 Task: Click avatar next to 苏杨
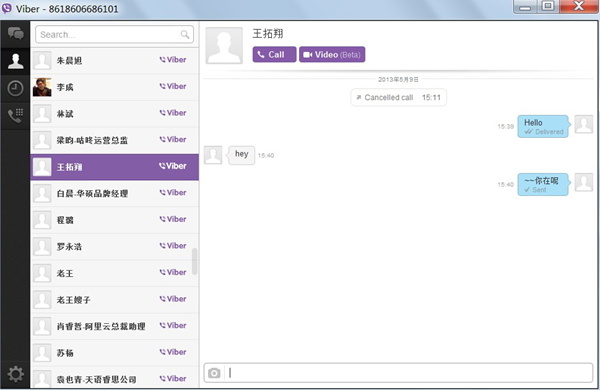pos(42,353)
